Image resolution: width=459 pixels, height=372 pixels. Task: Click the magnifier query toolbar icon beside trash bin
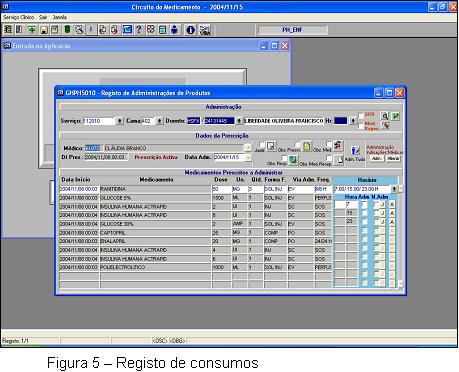[x=79, y=30]
